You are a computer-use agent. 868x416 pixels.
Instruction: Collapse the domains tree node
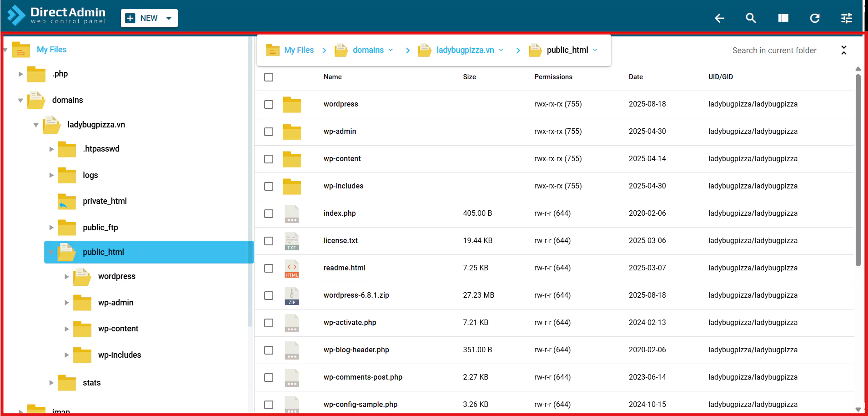pyautogui.click(x=20, y=101)
